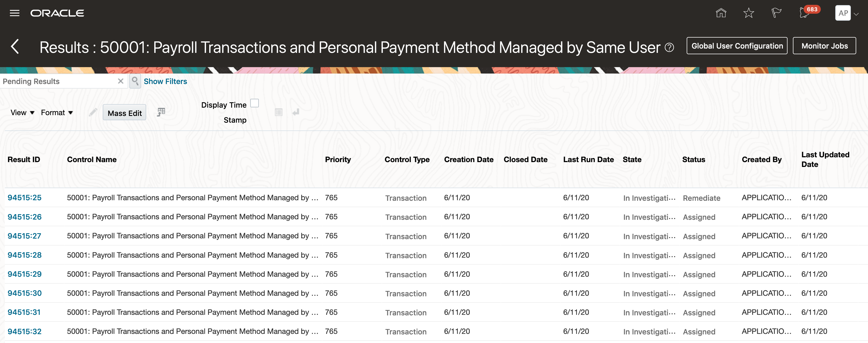Image resolution: width=868 pixels, height=343 pixels.
Task: Clear the Pending Results search field
Action: click(121, 81)
